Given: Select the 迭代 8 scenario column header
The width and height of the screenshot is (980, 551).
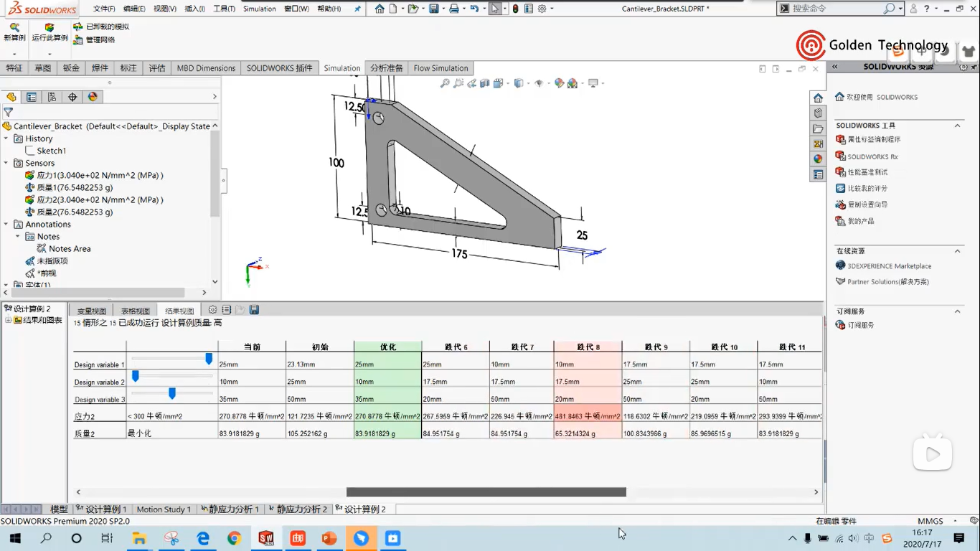Looking at the screenshot, I should [x=588, y=347].
